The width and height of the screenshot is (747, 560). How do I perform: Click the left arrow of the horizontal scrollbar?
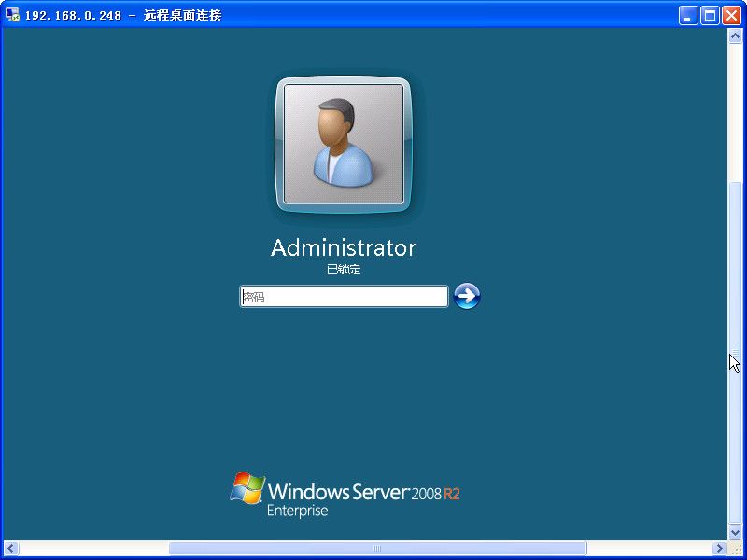click(8, 550)
